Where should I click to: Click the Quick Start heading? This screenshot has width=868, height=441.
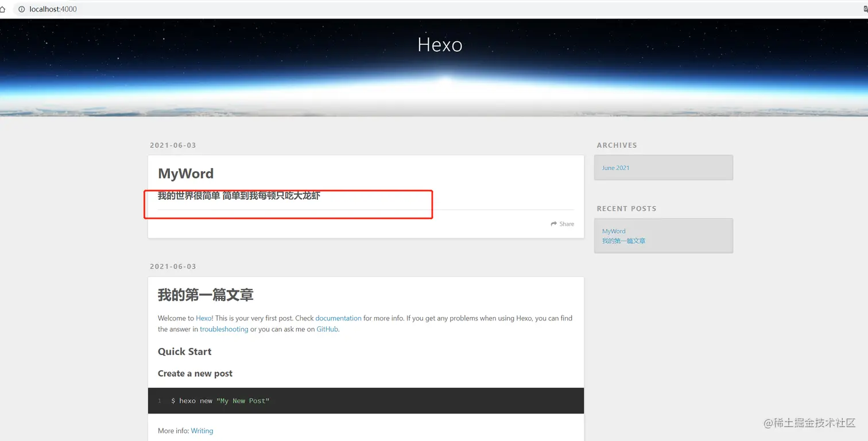pyautogui.click(x=184, y=351)
